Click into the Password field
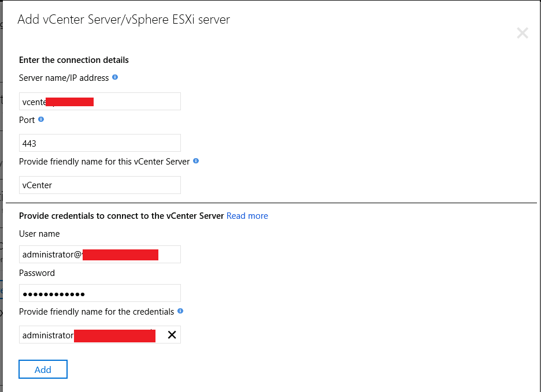Image resolution: width=541 pixels, height=392 pixels. (100, 293)
